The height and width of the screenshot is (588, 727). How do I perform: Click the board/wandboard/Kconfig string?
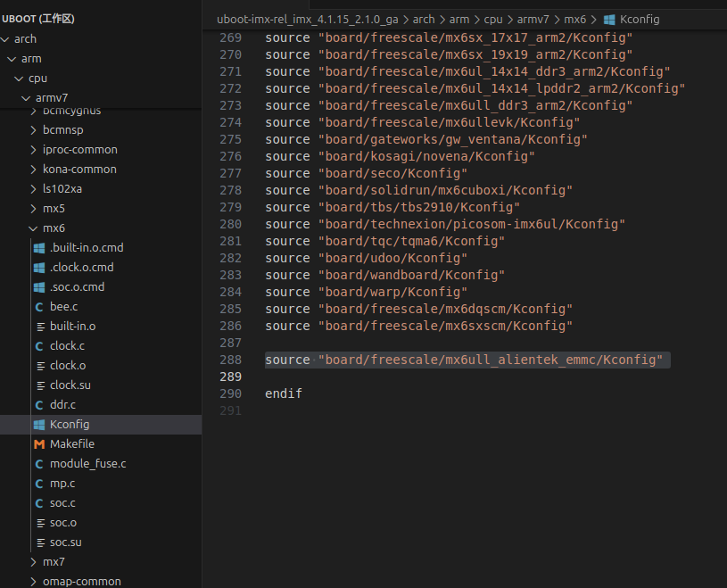[x=411, y=275]
